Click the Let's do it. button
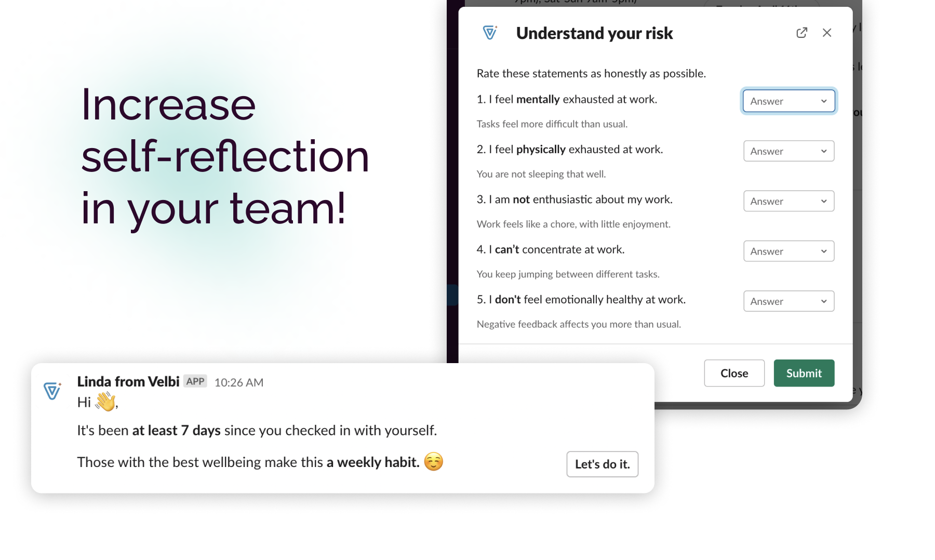 [x=602, y=464]
